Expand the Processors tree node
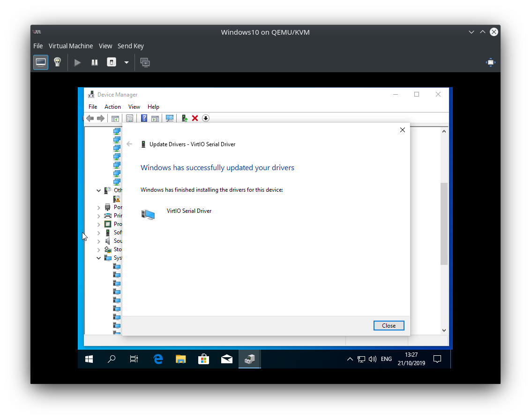This screenshot has width=531, height=420. [98, 224]
